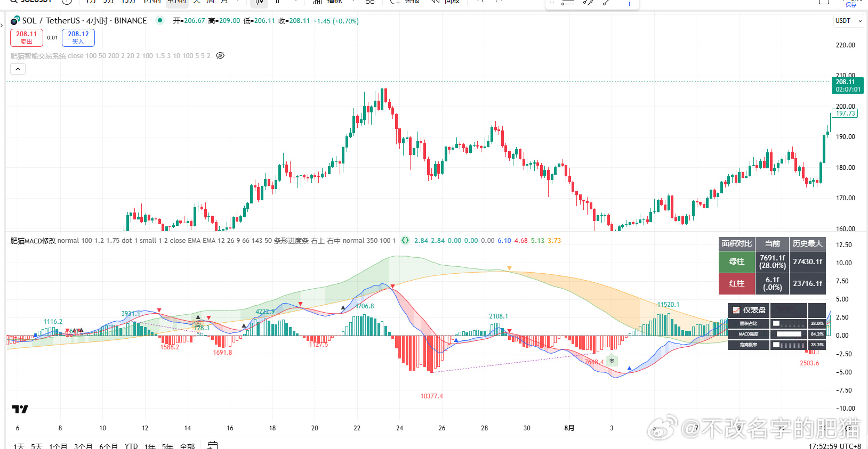The height and width of the screenshot is (449, 868).
Task: Select the 1个月 time range
Action: pos(58,446)
